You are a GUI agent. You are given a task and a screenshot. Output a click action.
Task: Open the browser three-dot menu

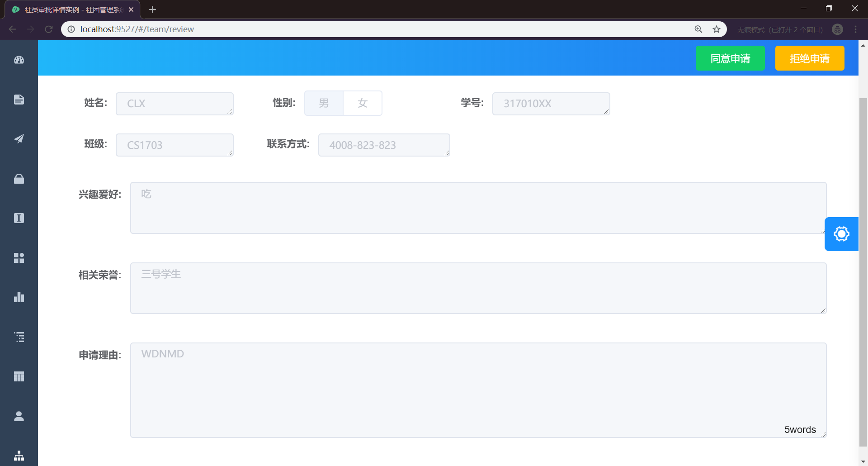pos(855,29)
